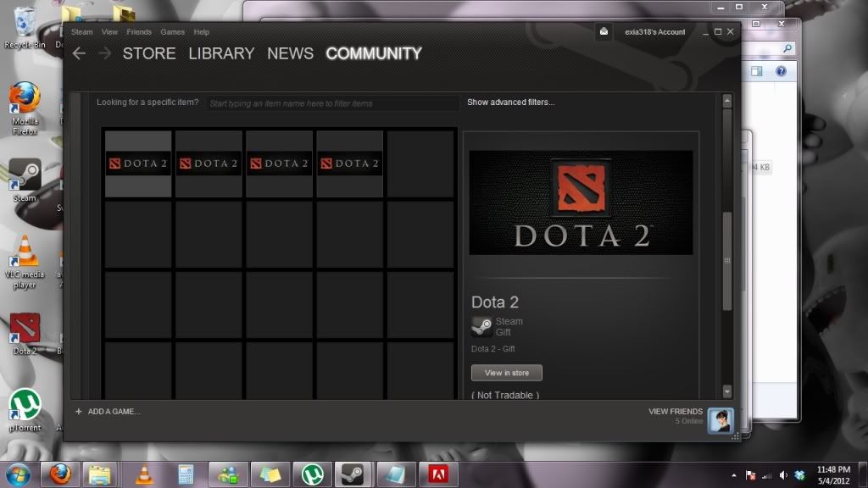This screenshot has height=488, width=868.
Task: Open Firefox from the taskbar
Action: click(60, 474)
